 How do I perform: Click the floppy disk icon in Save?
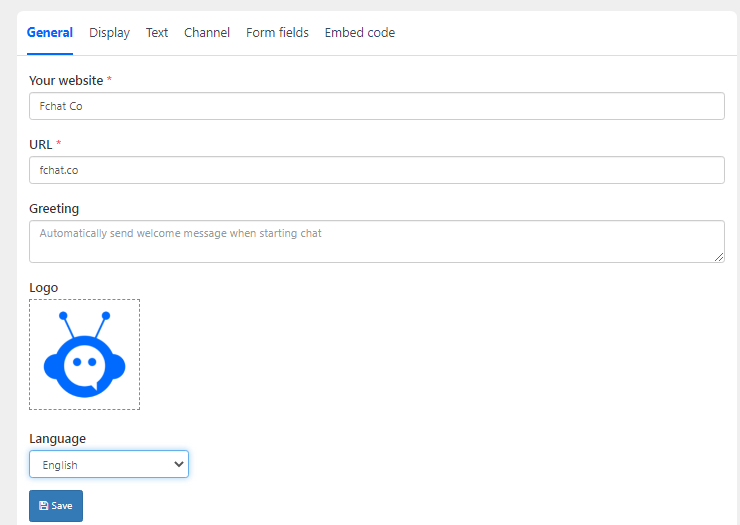[44, 506]
